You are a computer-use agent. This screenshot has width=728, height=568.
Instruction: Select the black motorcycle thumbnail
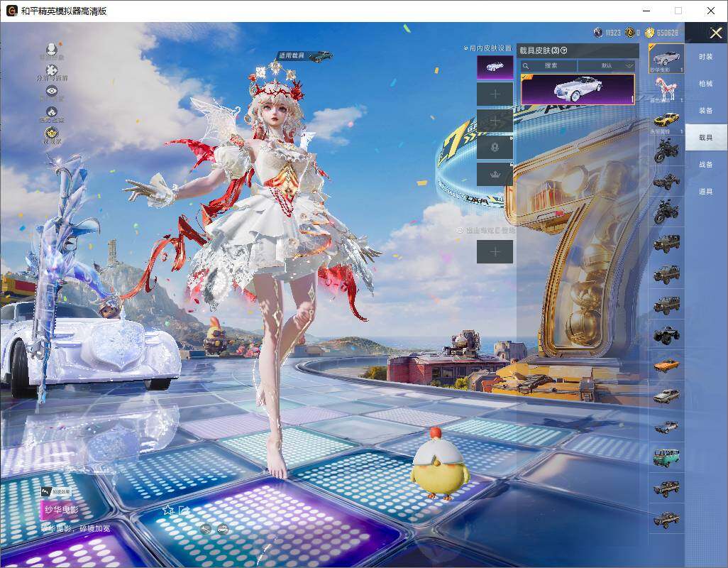pyautogui.click(x=666, y=151)
